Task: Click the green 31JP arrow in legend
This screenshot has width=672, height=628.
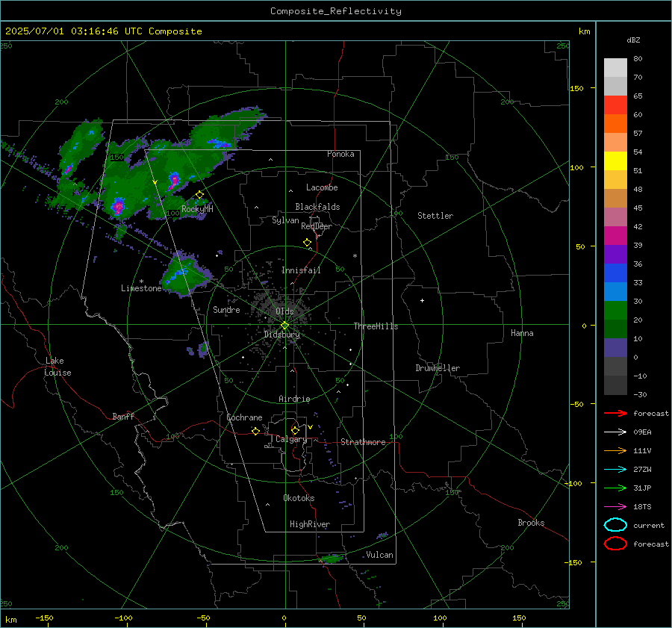Action: pos(615,488)
